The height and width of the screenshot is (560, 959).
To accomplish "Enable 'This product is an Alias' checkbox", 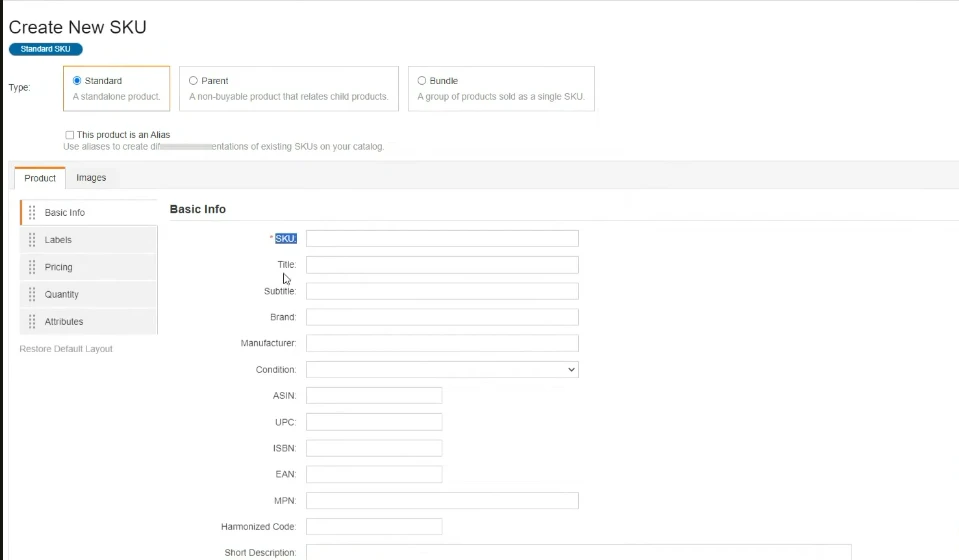I will click(70, 135).
